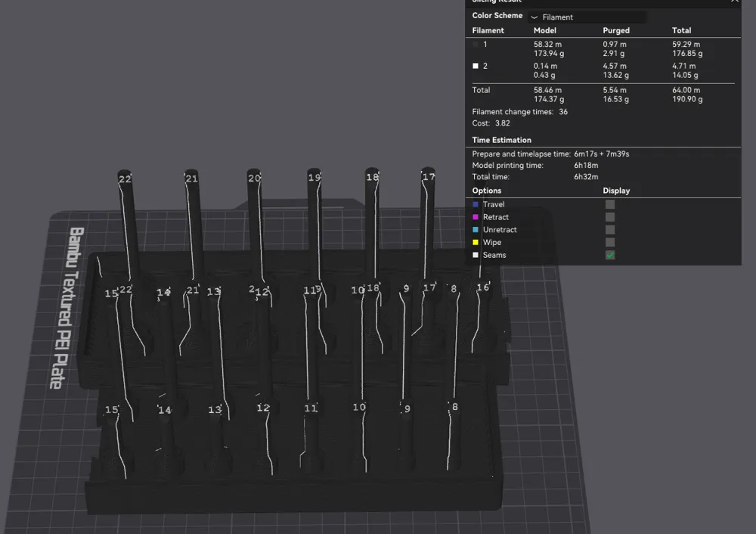The height and width of the screenshot is (534, 756).
Task: Click front-row object label 14
Action: tap(164, 410)
